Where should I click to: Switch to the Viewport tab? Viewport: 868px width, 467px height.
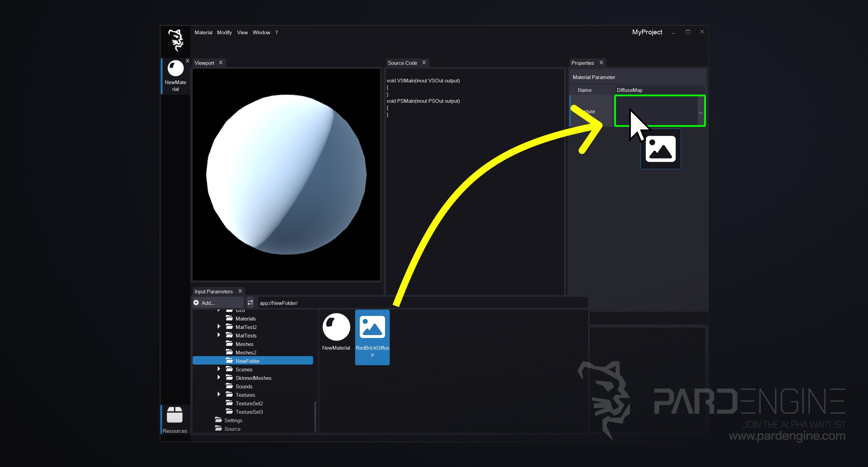pyautogui.click(x=204, y=63)
